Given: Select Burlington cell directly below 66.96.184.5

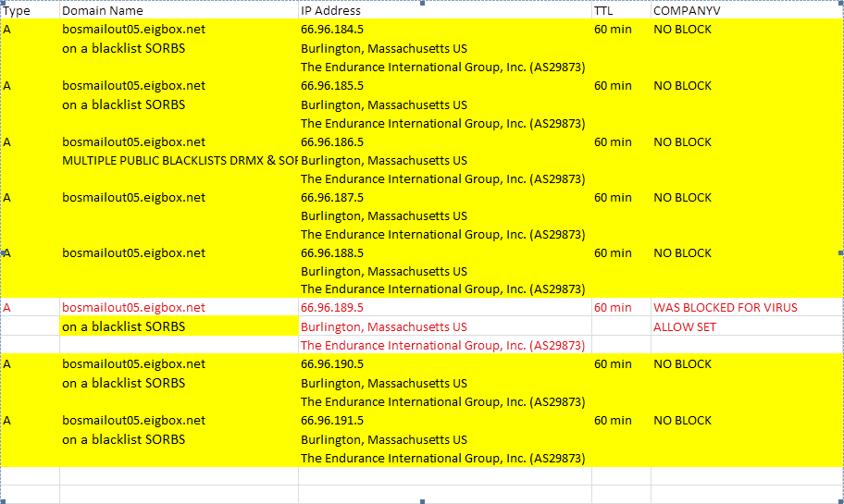Looking at the screenshot, I should pos(444,48).
